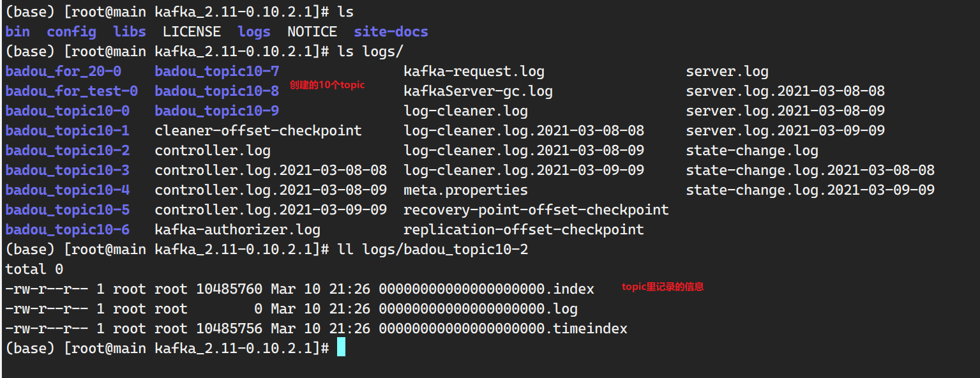
Task: Click the badou_topic10-9 directory name
Action: click(x=217, y=111)
